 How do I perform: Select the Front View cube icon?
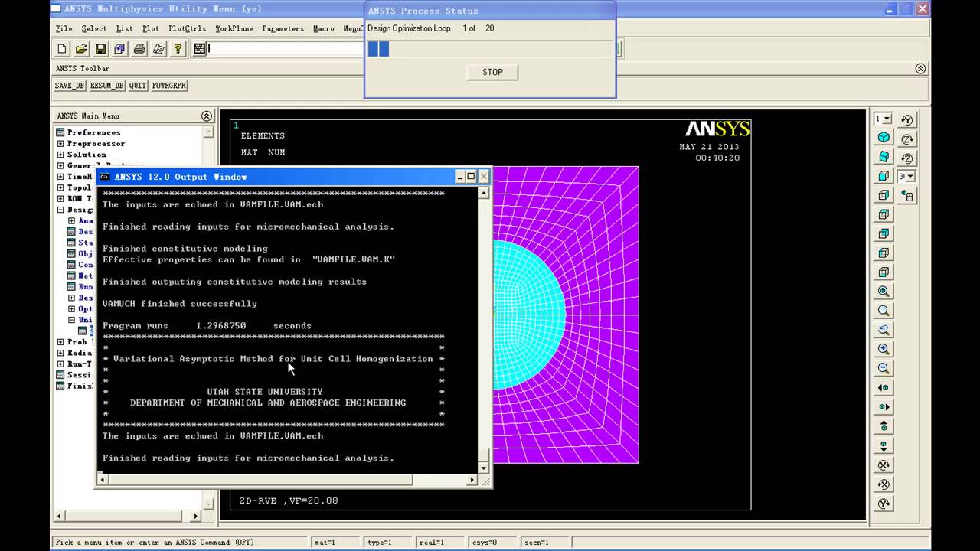coord(884,176)
